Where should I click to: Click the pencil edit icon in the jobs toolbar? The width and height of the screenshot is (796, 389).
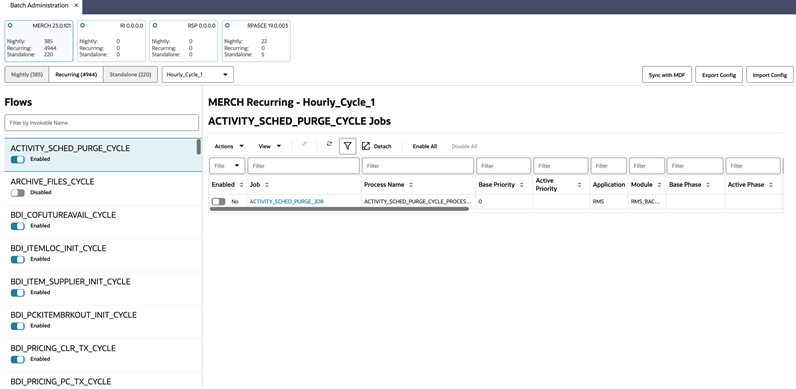304,144
